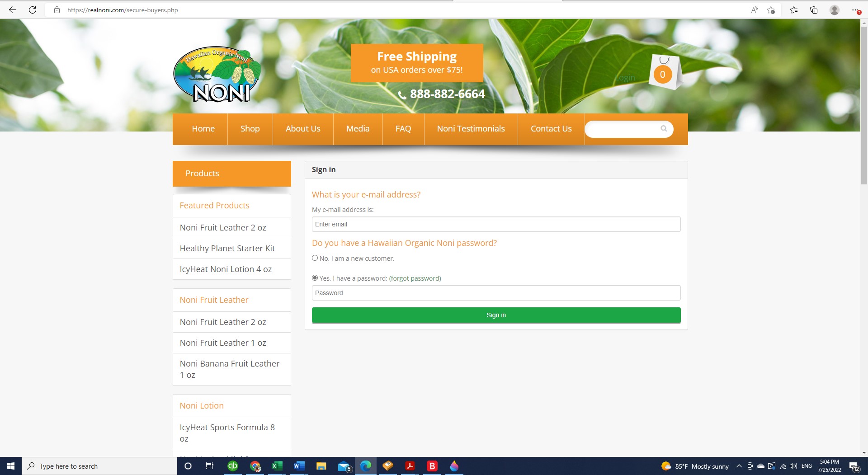Viewport: 868px width, 475px height.
Task: Open the weather widget 85°F Mostly sunny
Action: tap(695, 466)
